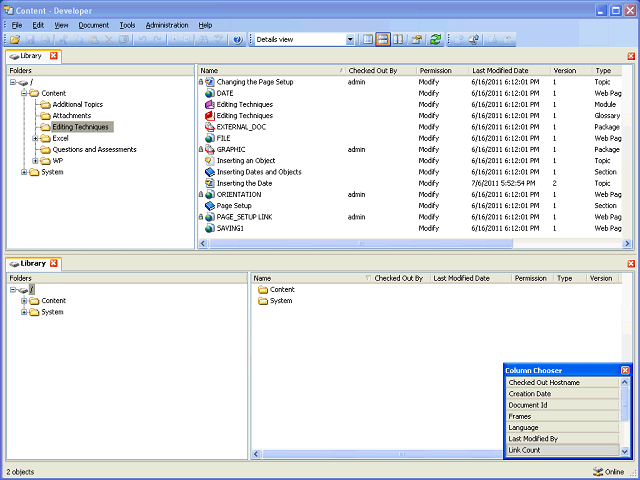Click the document-with-globe toolbar icon
This screenshot has height=480, width=640.
[x=473, y=40]
